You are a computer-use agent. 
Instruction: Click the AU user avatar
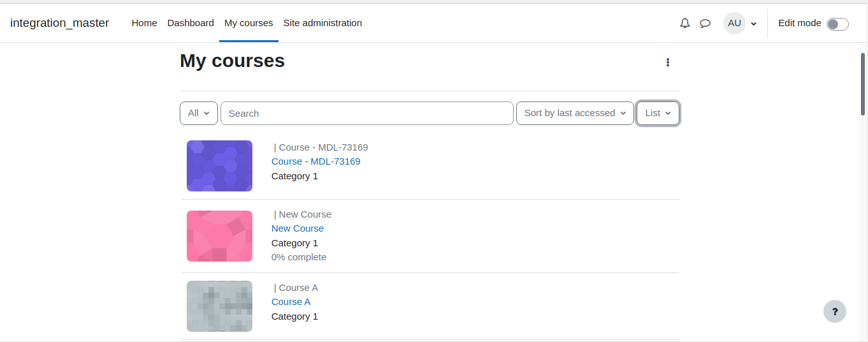tap(734, 23)
